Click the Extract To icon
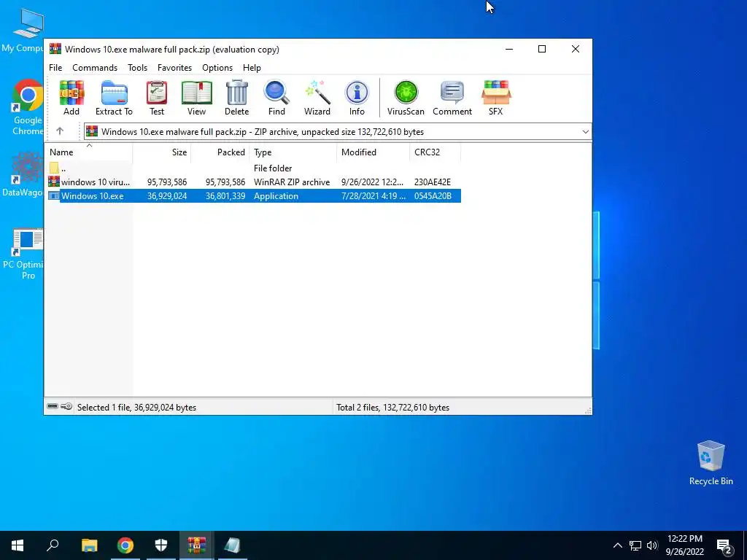Screen dimensions: 747x560 [114, 98]
